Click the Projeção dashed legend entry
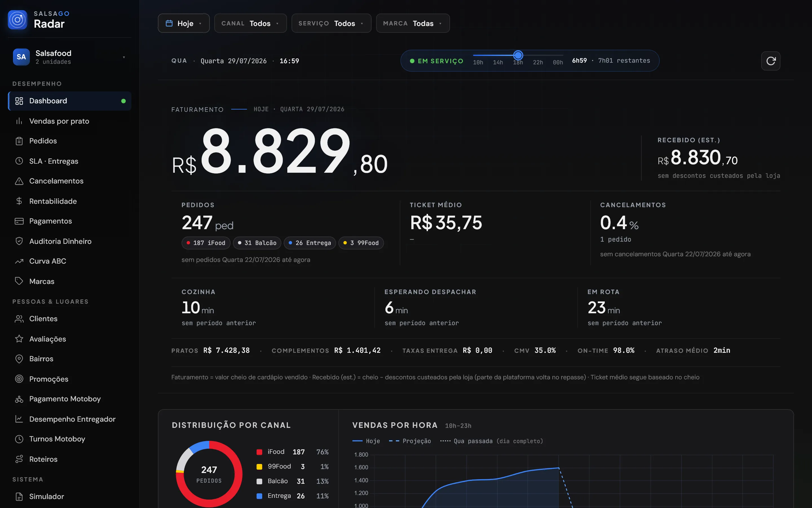 point(410,441)
